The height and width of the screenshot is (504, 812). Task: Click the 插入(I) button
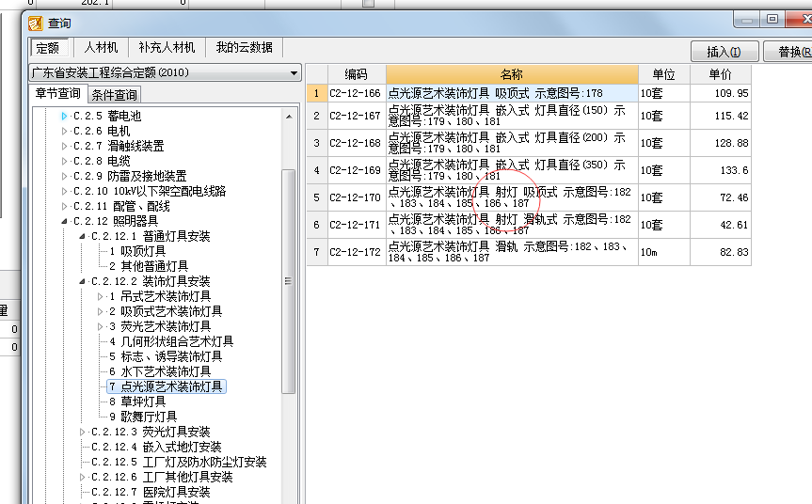pos(724,52)
